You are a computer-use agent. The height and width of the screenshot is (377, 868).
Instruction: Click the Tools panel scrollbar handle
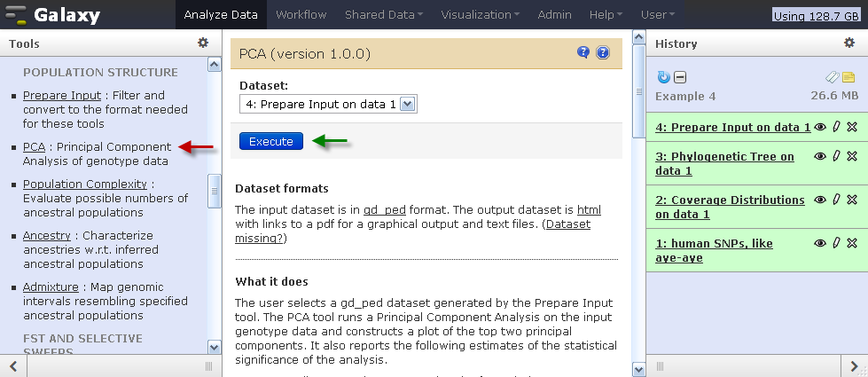(215, 191)
